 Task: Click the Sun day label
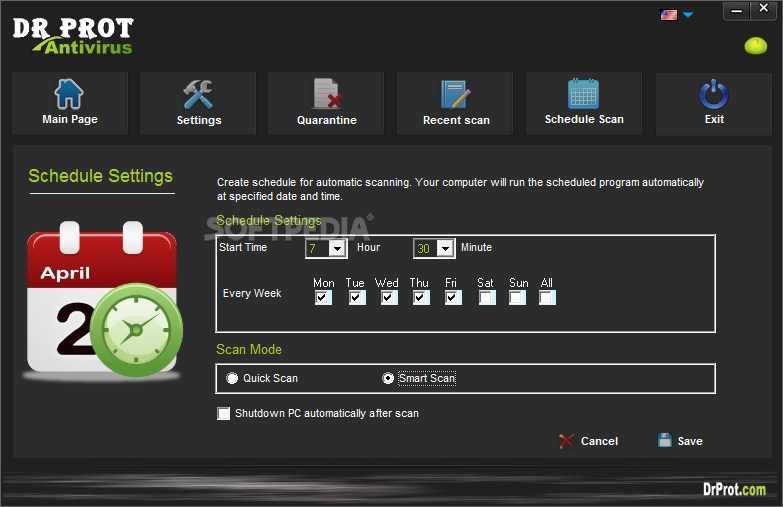pos(518,283)
